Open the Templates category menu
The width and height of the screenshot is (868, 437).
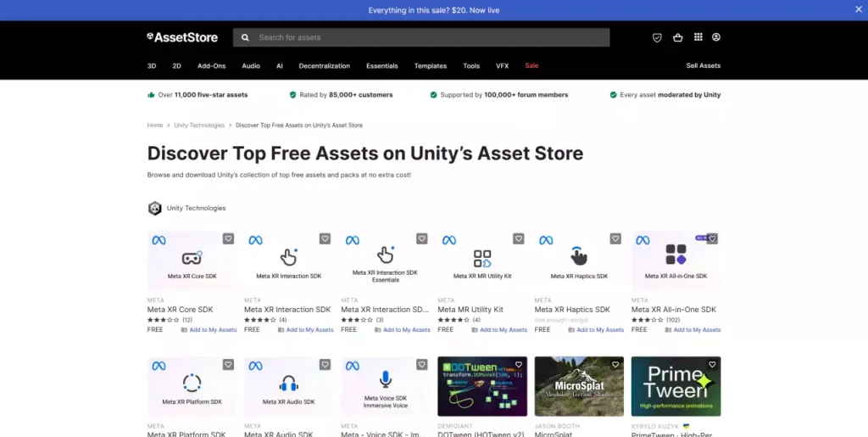(430, 66)
